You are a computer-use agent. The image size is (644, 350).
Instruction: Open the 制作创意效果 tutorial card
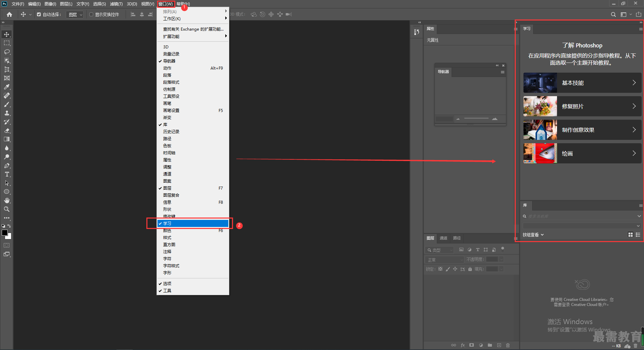(x=582, y=130)
